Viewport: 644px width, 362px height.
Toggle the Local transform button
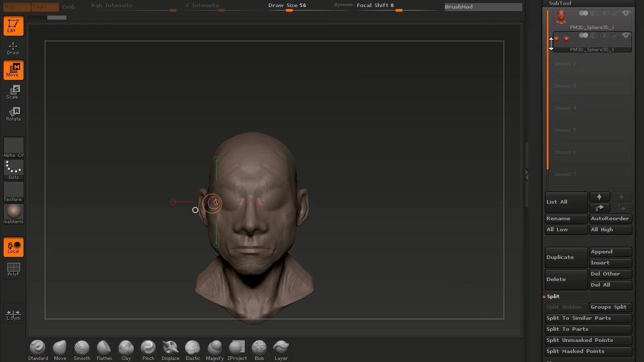pyautogui.click(x=13, y=247)
